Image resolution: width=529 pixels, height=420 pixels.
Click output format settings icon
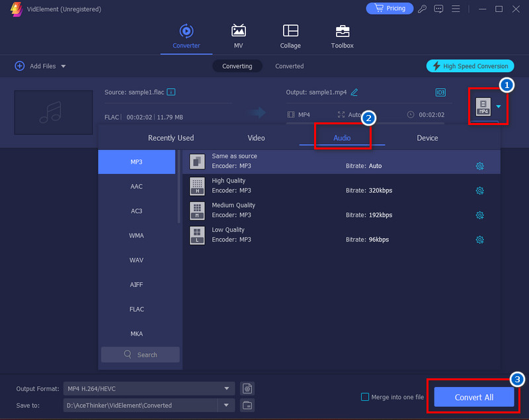pyautogui.click(x=247, y=389)
